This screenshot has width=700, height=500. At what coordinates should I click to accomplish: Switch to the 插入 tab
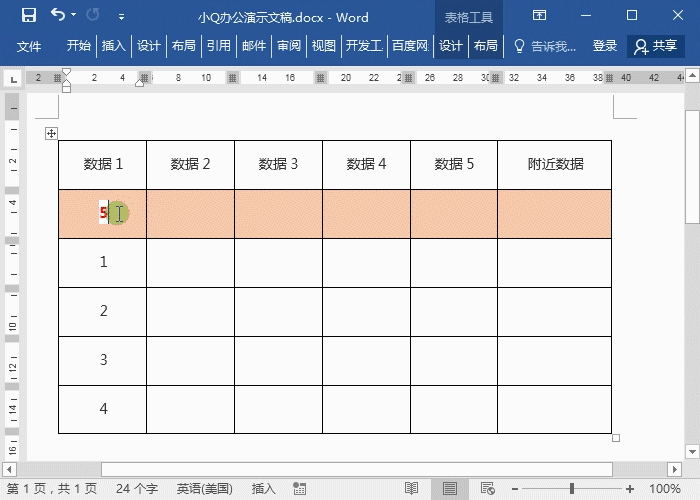[113, 46]
